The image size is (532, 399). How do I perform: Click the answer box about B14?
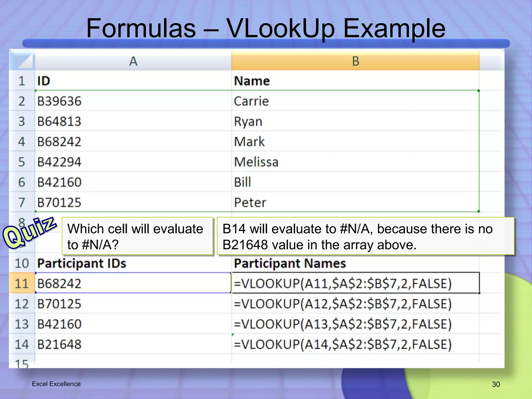[x=366, y=236]
